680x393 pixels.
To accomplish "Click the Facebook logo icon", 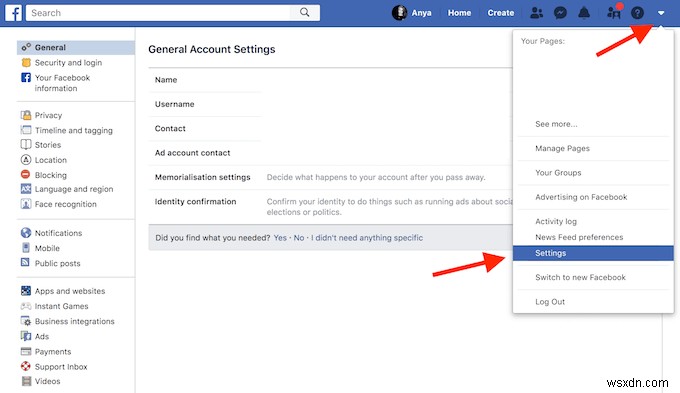I will click(13, 13).
